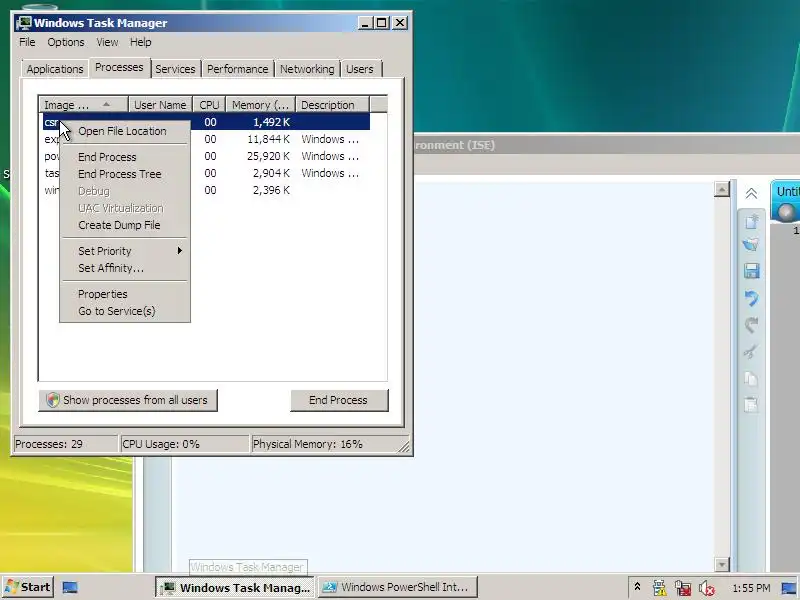
Task: Choose Create Dump File from context menu
Action: click(119, 225)
